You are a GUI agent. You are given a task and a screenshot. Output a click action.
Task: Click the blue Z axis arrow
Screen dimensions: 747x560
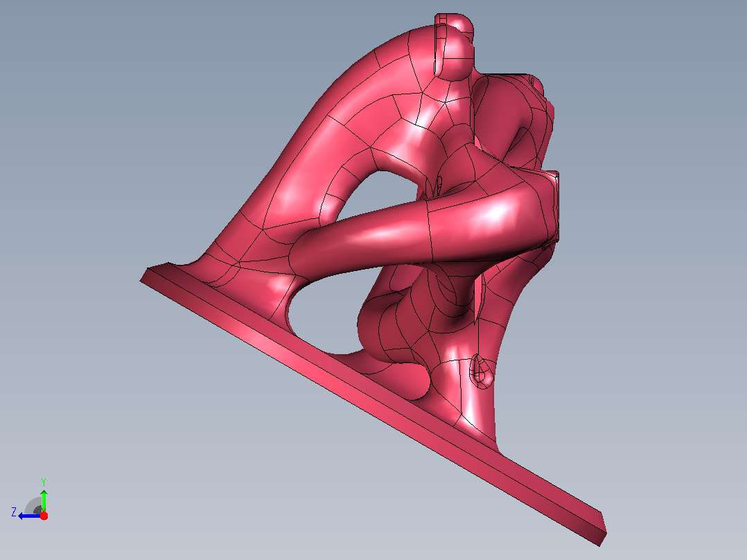(29, 516)
